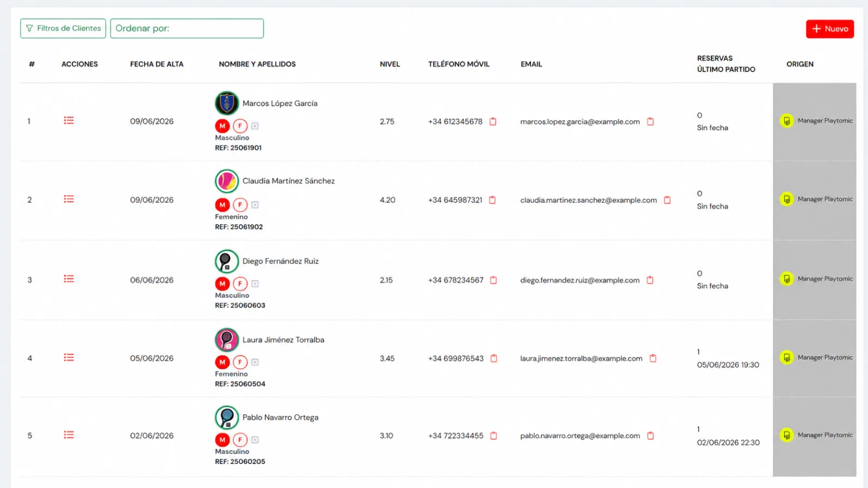
Task: Click Laura Jiménez Torralba's avatar
Action: coord(227,340)
